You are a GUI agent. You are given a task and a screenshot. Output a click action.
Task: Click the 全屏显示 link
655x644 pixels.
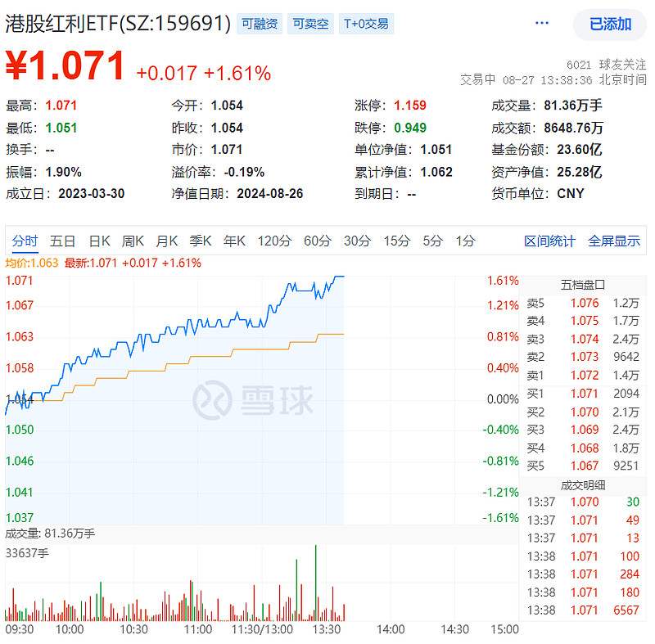click(614, 241)
